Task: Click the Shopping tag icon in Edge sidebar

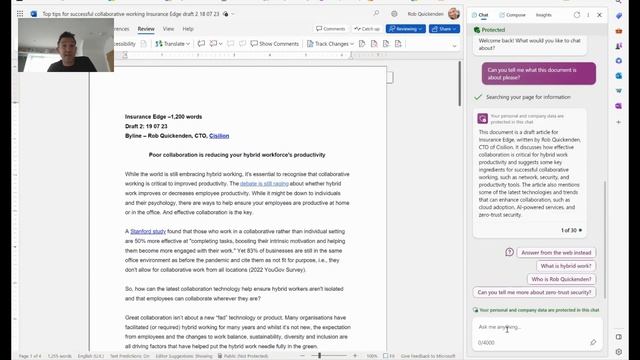Action: coord(619,16)
